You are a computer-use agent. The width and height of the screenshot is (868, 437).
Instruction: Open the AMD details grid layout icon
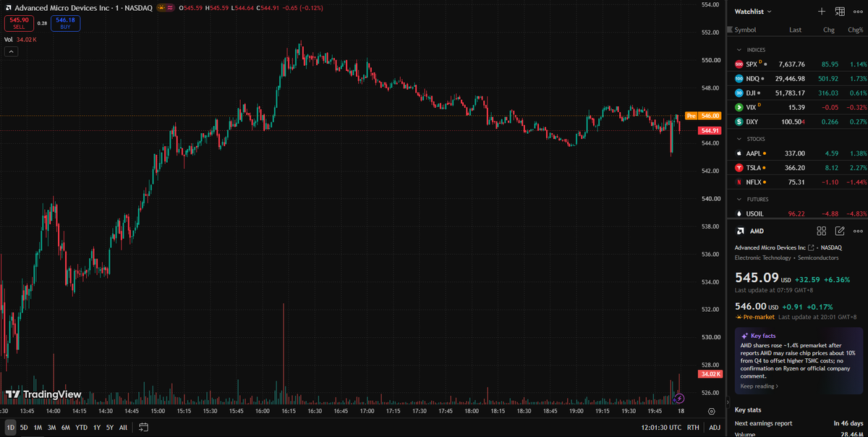coord(821,231)
